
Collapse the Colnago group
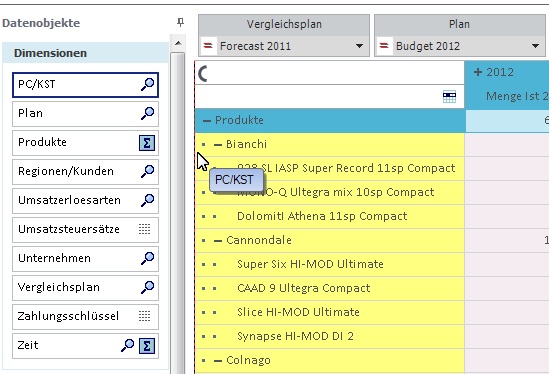218,361
